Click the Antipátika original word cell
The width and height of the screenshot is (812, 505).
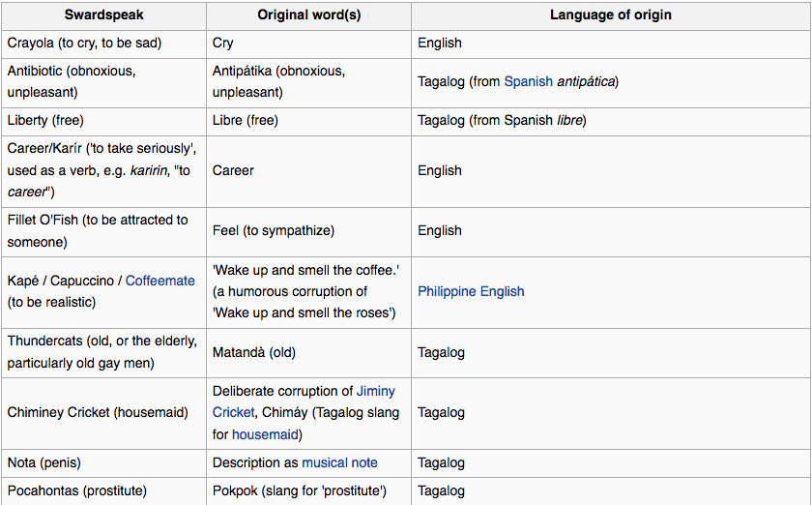point(278,81)
